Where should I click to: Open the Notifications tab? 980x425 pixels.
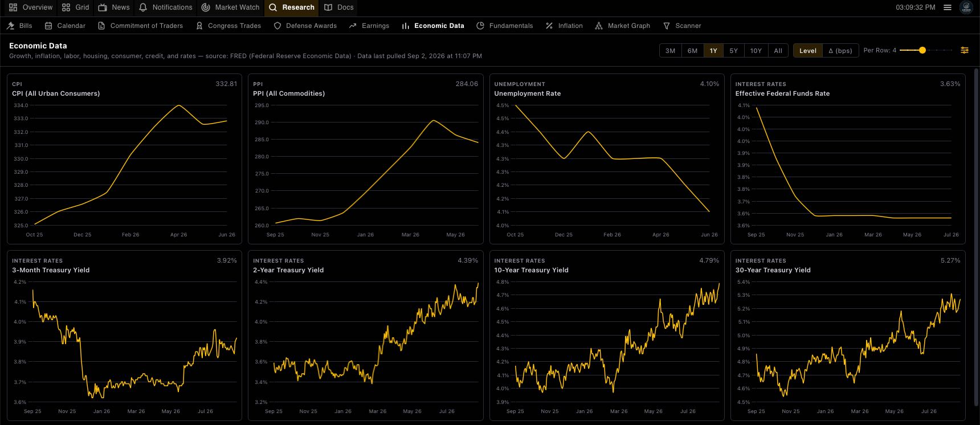tap(166, 7)
